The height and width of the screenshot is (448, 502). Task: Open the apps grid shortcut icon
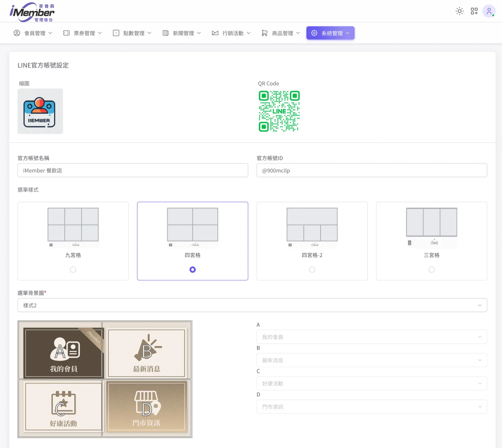tap(474, 11)
